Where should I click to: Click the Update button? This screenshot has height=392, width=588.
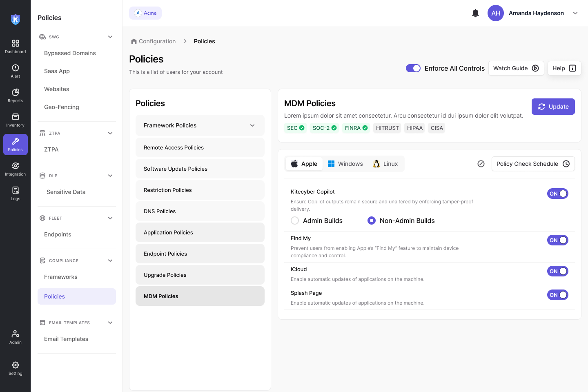coord(553,107)
